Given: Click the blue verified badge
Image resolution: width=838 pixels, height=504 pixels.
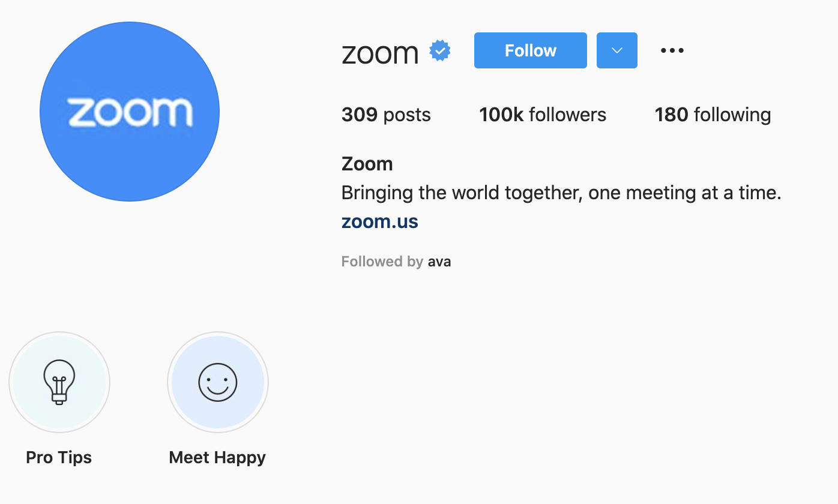Looking at the screenshot, I should (x=440, y=51).
